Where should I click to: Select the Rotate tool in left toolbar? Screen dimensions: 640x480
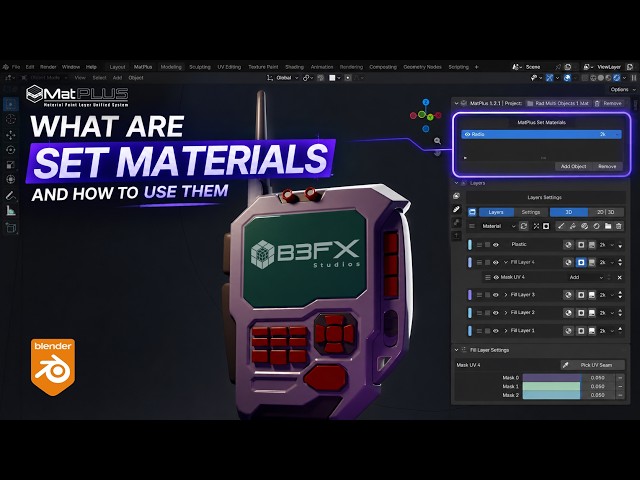tap(11, 150)
